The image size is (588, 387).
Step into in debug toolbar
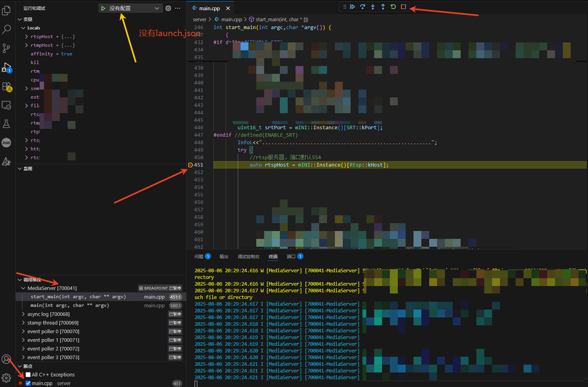click(373, 7)
